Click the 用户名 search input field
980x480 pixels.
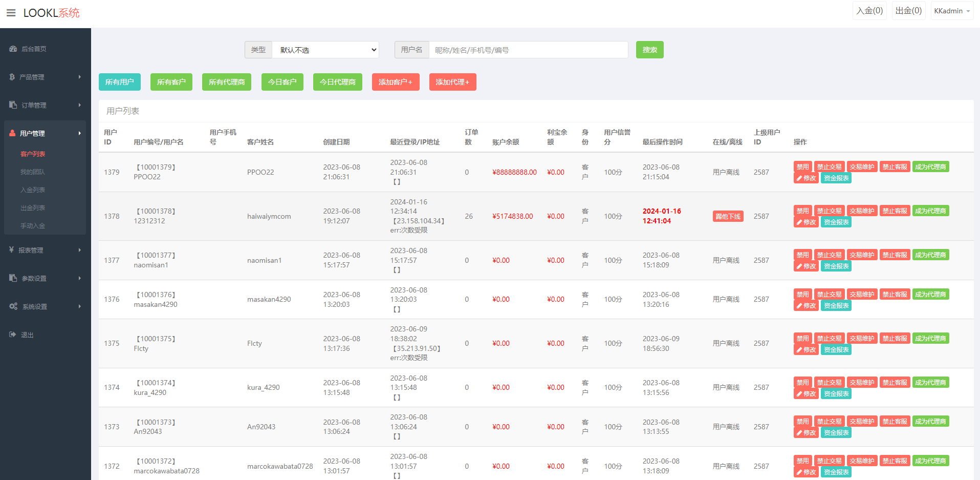click(x=528, y=50)
